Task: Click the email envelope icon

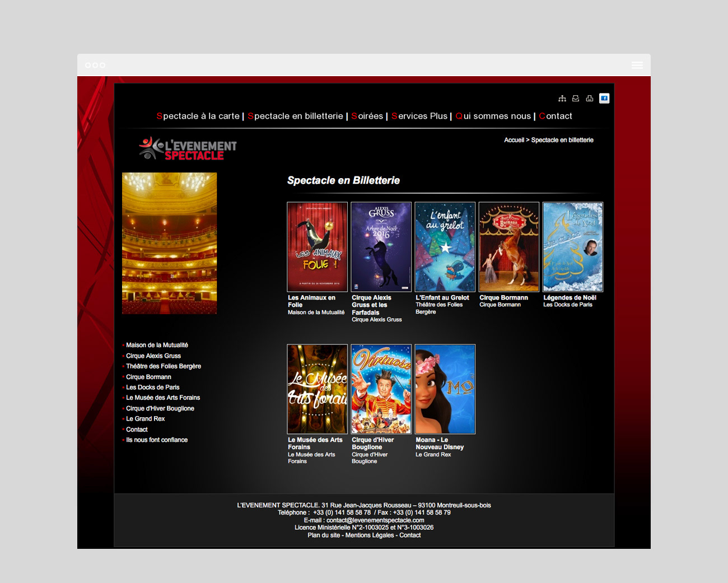Action: click(576, 99)
